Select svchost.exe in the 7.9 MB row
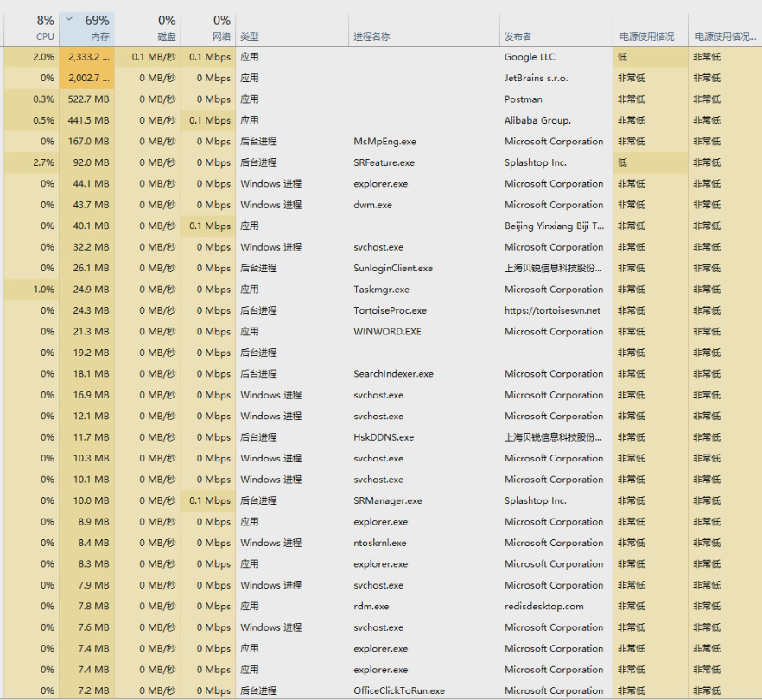Image resolution: width=762 pixels, height=700 pixels. 378,585
